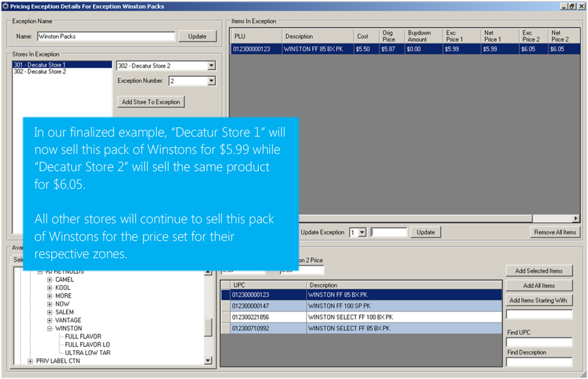Edit the Name field containing Winston Packs
This screenshot has height=379, width=588.
coord(106,36)
